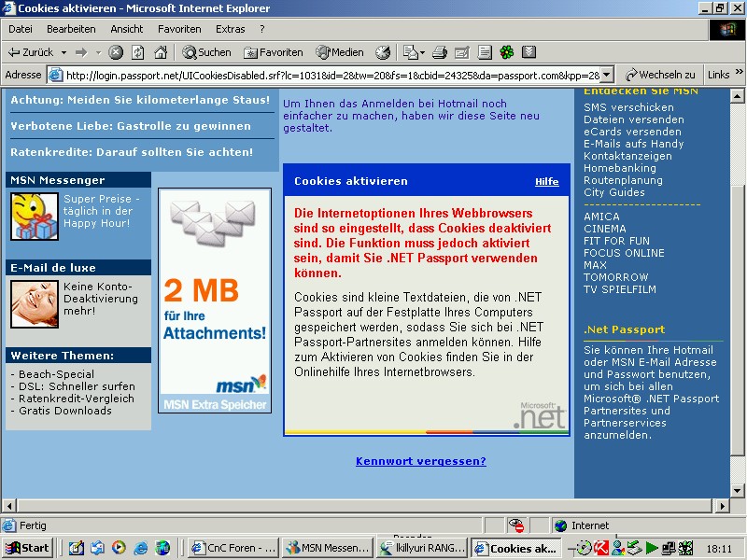The image size is (747, 560).
Task: Open the Forward history dropdown arrow
Action: [98, 52]
